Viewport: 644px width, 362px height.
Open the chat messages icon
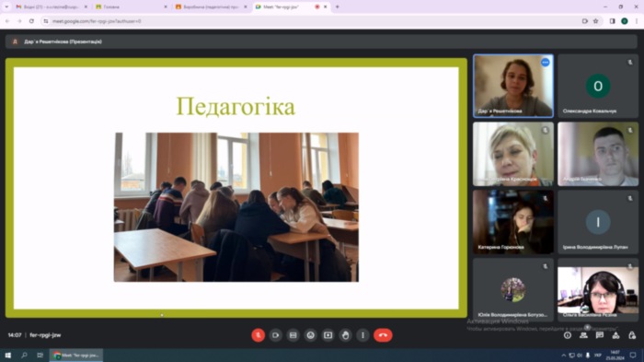[600, 335]
